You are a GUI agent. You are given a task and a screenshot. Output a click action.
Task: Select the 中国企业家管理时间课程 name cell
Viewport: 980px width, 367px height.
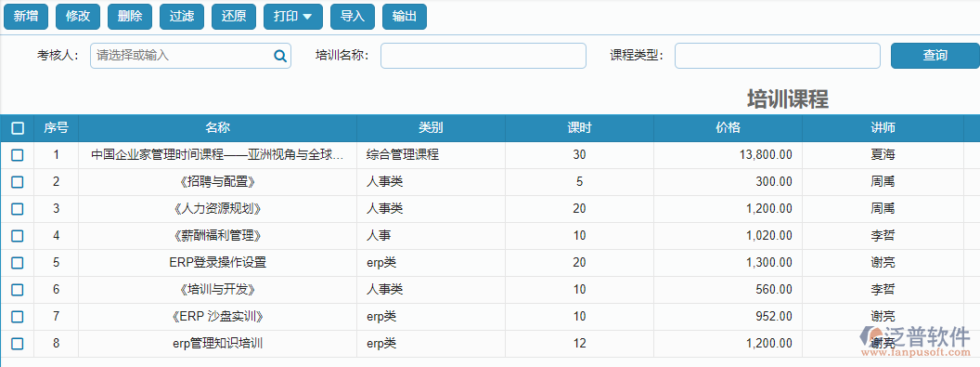pyautogui.click(x=218, y=155)
